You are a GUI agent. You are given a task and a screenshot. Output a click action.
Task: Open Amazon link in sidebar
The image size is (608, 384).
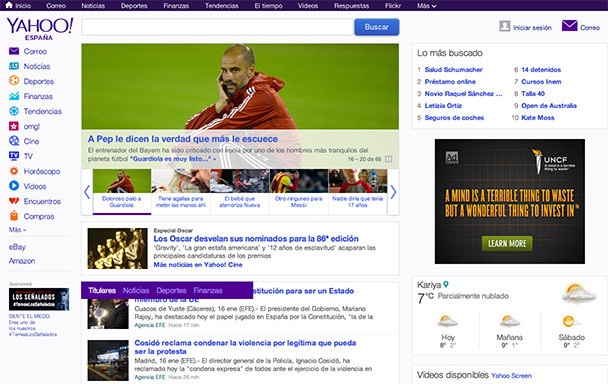pos(22,261)
